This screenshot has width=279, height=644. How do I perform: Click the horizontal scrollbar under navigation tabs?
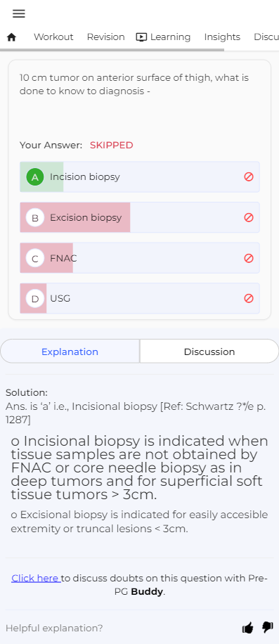tap(112, 50)
